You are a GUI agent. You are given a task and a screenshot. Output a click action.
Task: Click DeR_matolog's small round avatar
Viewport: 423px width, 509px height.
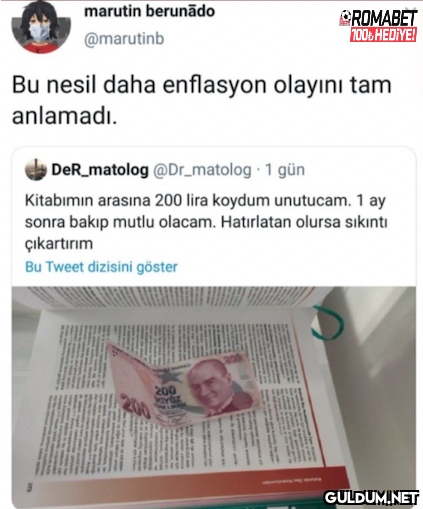[x=36, y=170]
